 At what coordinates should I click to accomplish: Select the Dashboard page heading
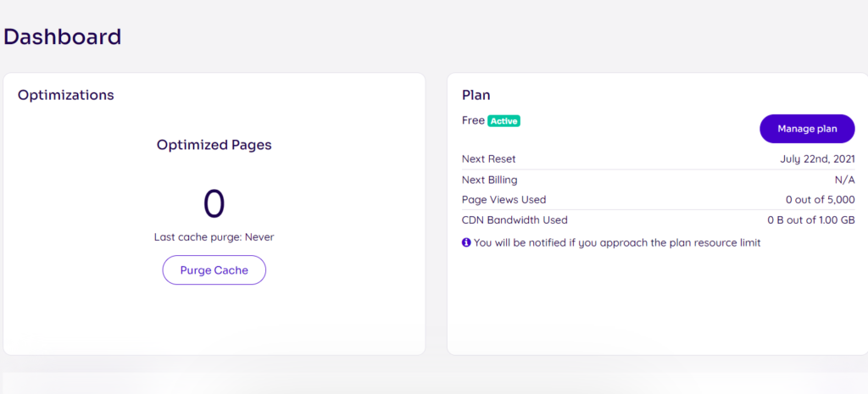[x=63, y=37]
